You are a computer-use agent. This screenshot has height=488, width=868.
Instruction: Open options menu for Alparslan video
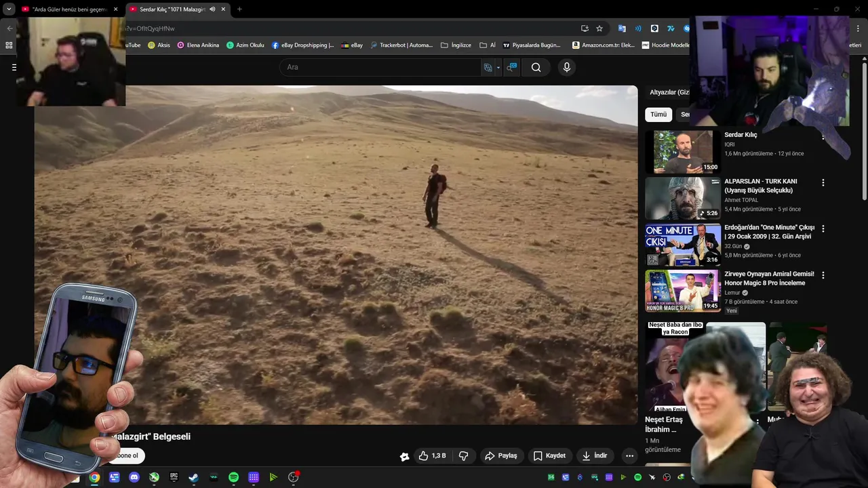pyautogui.click(x=823, y=183)
